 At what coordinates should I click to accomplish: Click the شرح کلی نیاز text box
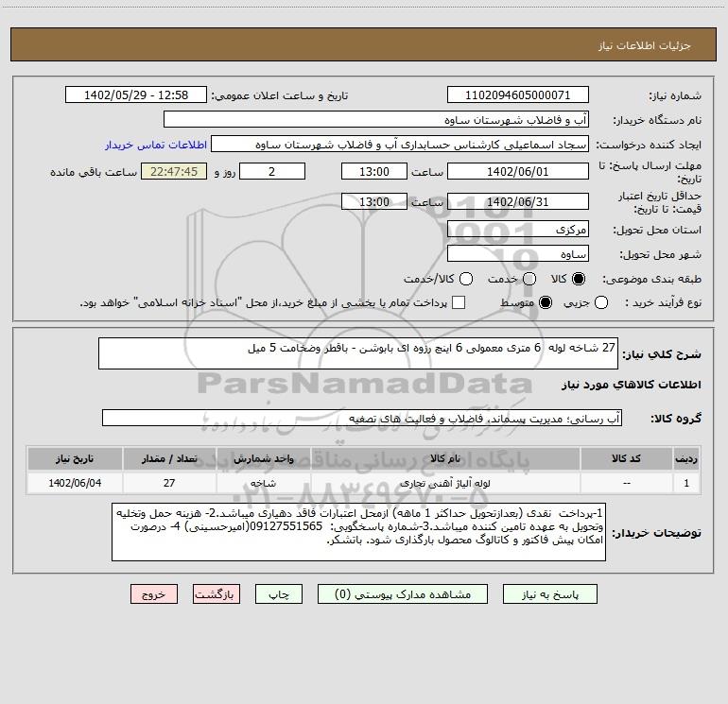358,353
